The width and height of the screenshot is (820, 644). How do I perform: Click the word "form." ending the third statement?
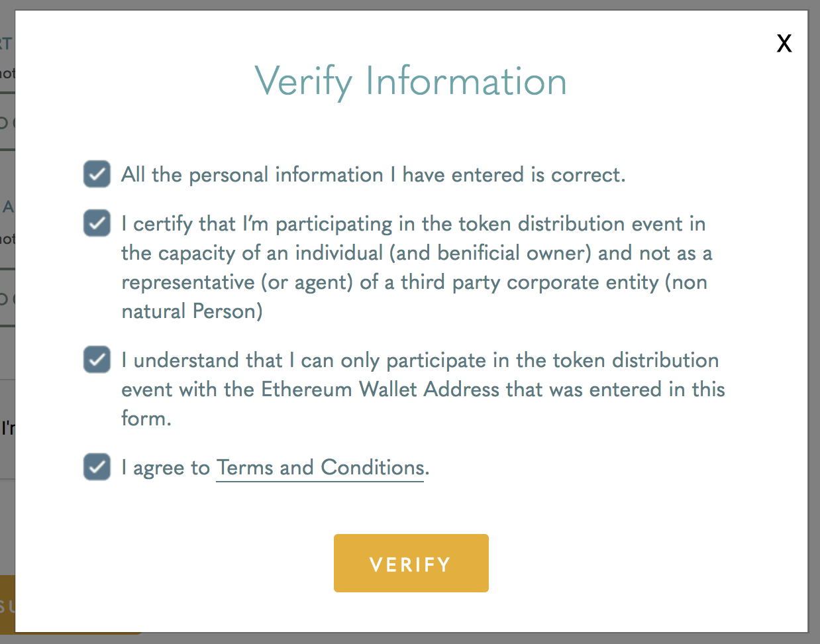146,419
